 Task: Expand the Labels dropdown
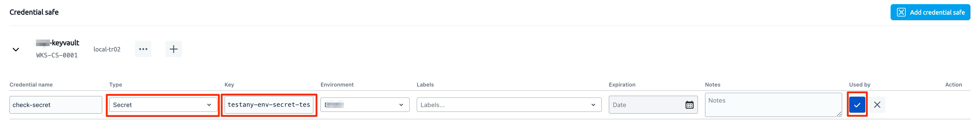coord(509,105)
